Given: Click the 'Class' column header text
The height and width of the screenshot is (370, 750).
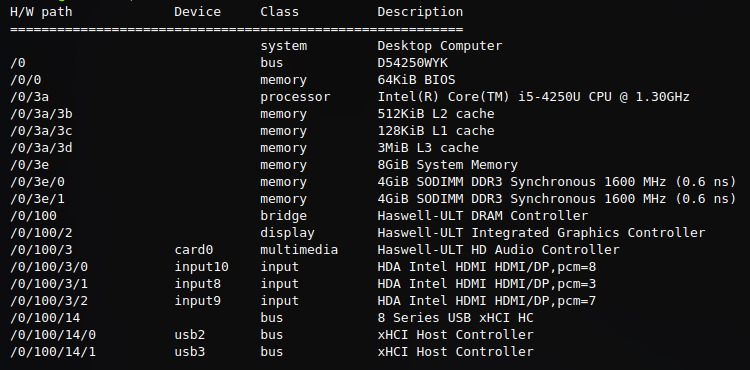Looking at the screenshot, I should coord(279,12).
